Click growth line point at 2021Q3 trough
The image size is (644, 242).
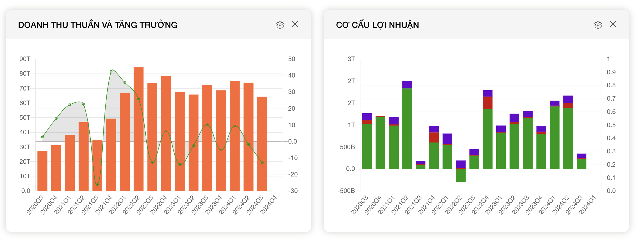97,184
